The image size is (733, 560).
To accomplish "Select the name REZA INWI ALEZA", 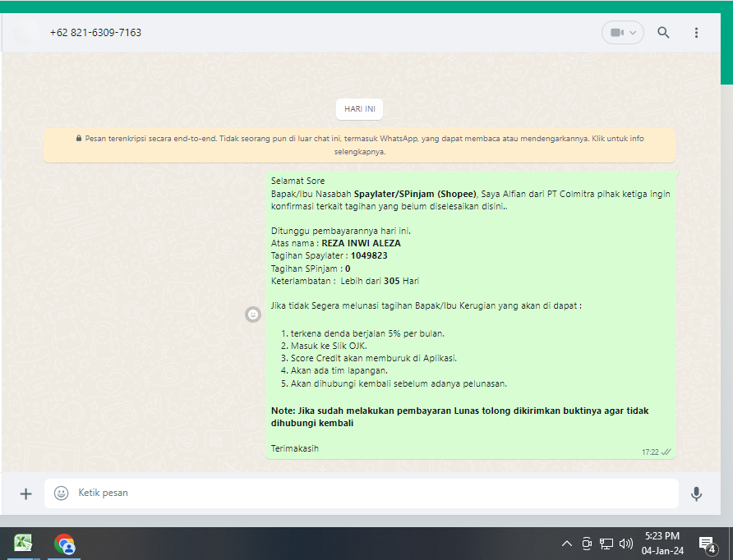I will point(361,243).
